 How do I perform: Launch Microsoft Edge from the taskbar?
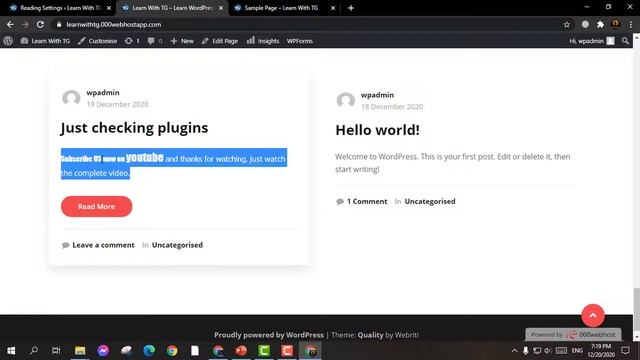[x=149, y=351]
